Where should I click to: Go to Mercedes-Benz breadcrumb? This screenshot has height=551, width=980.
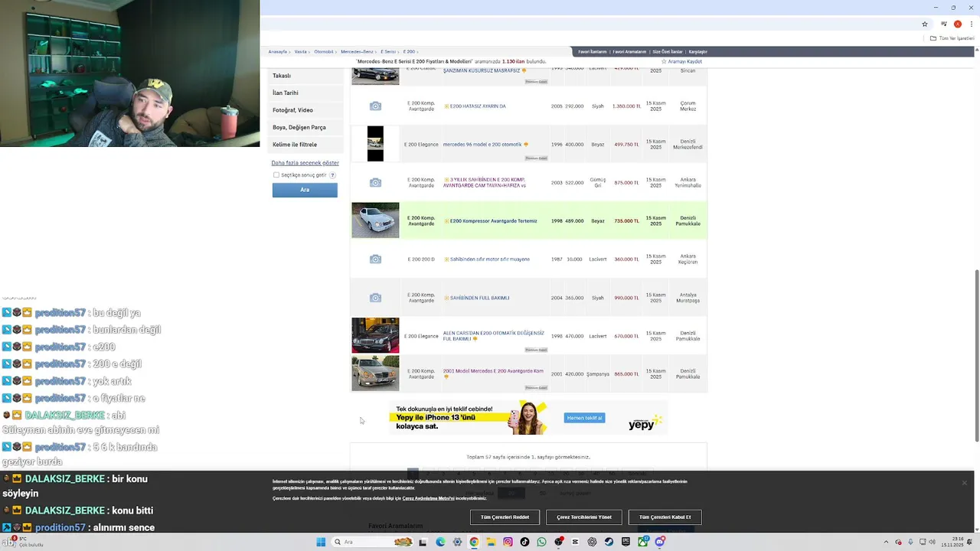pyautogui.click(x=357, y=51)
